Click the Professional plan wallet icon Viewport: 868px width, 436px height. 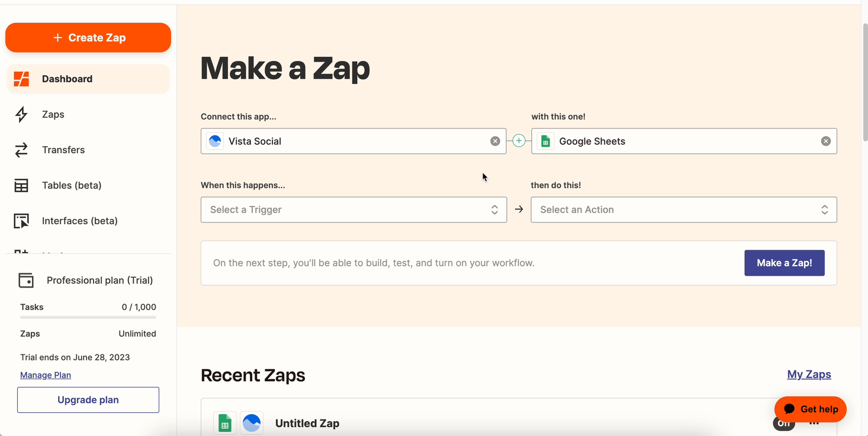[x=26, y=280]
